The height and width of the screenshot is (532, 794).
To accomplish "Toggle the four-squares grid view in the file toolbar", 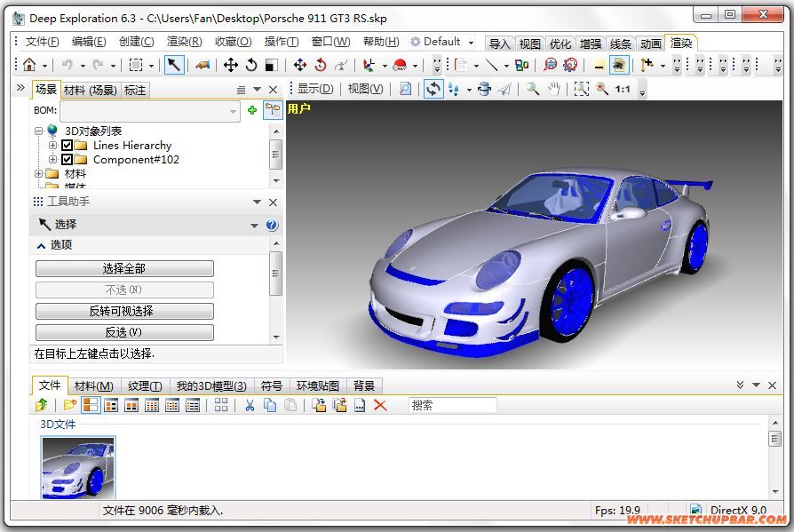I will tap(221, 405).
